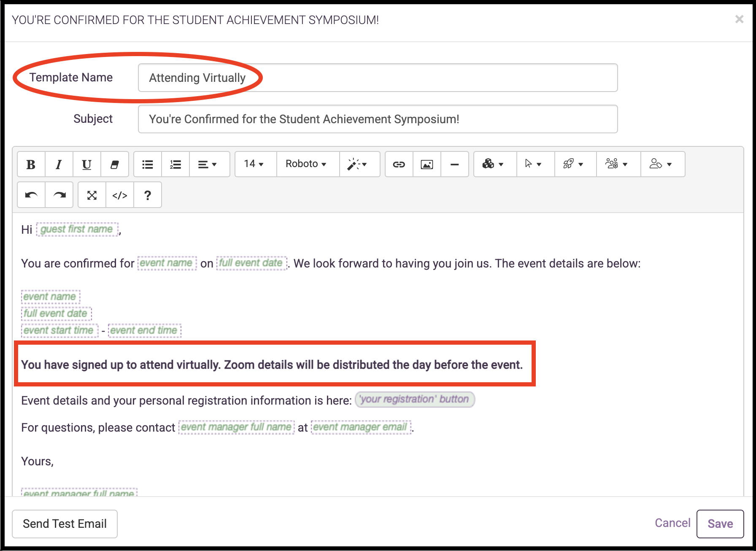Apply underline formatting

click(x=86, y=165)
